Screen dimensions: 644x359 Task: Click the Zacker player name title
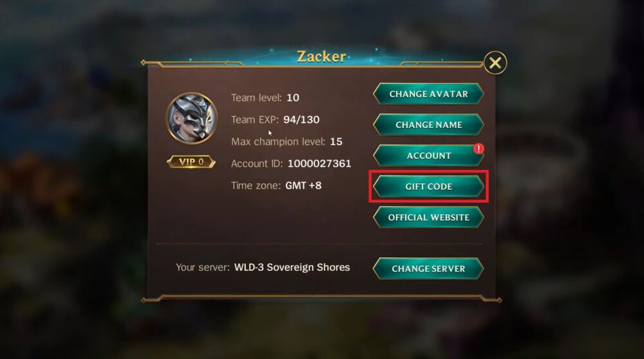321,57
